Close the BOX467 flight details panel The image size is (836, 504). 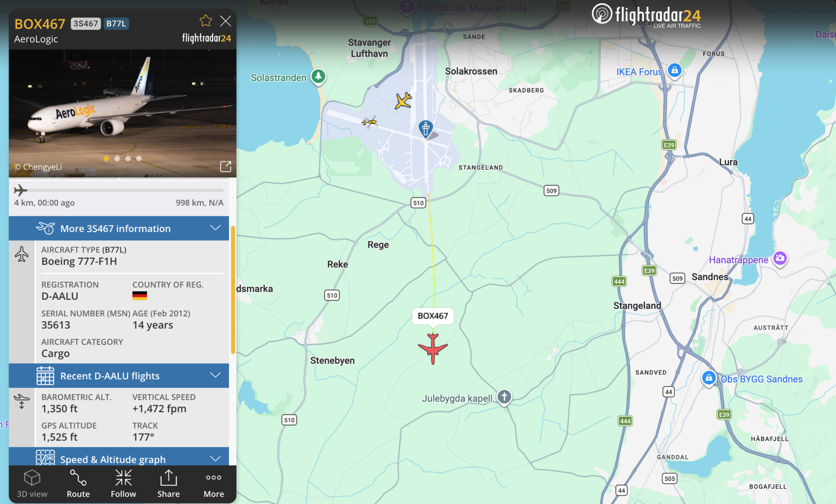(x=226, y=21)
